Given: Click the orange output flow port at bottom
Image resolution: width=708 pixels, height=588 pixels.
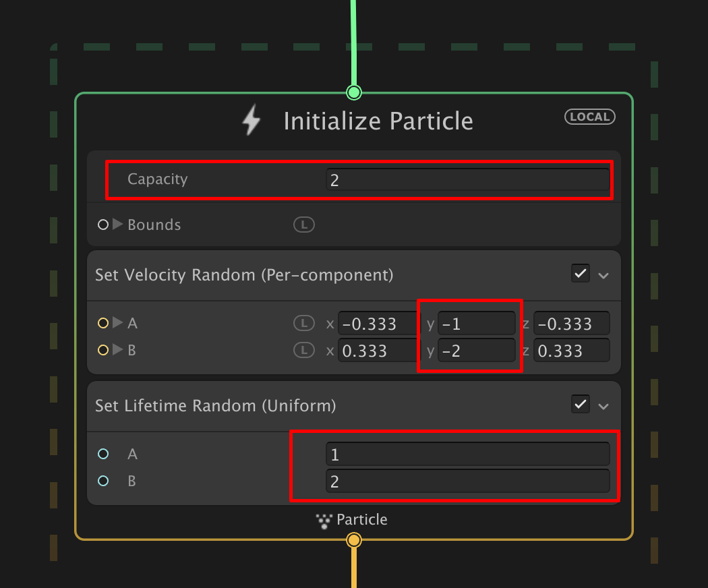Looking at the screenshot, I should [x=353, y=539].
